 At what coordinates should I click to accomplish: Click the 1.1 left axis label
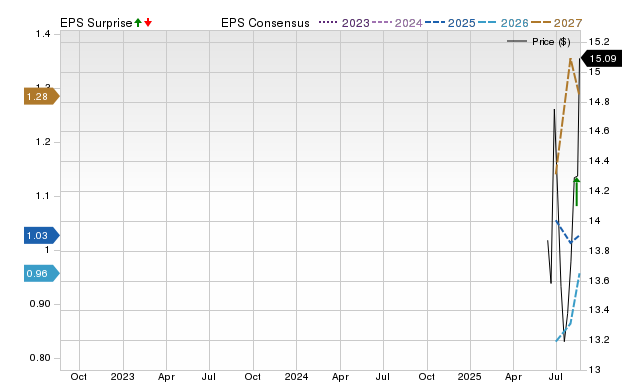point(43,196)
